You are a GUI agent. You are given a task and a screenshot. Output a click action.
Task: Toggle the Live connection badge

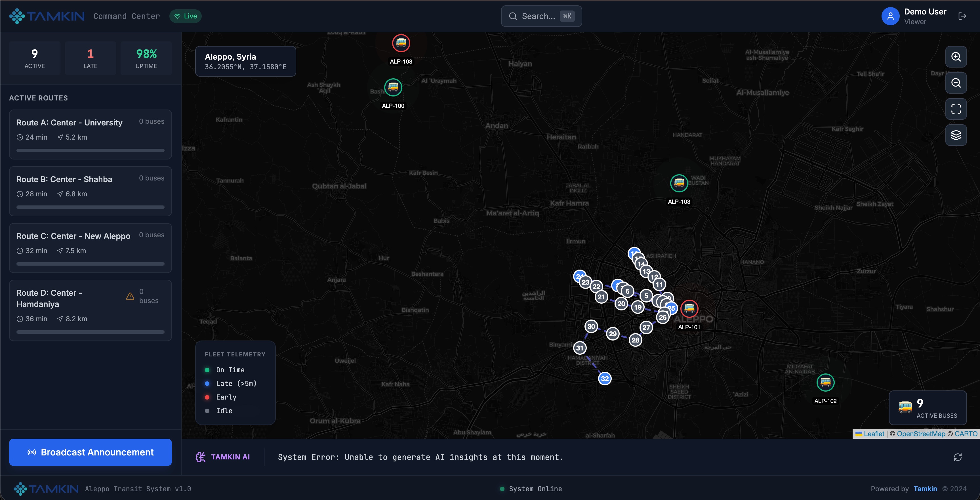(186, 16)
